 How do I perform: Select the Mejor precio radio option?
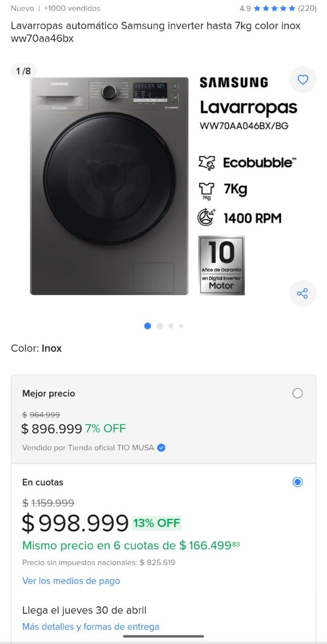(x=297, y=393)
